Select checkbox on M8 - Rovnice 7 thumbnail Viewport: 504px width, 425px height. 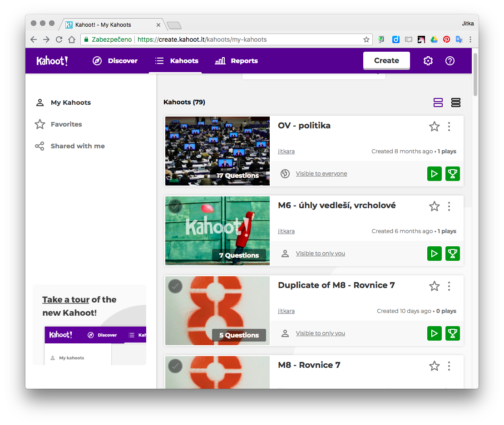tap(175, 366)
